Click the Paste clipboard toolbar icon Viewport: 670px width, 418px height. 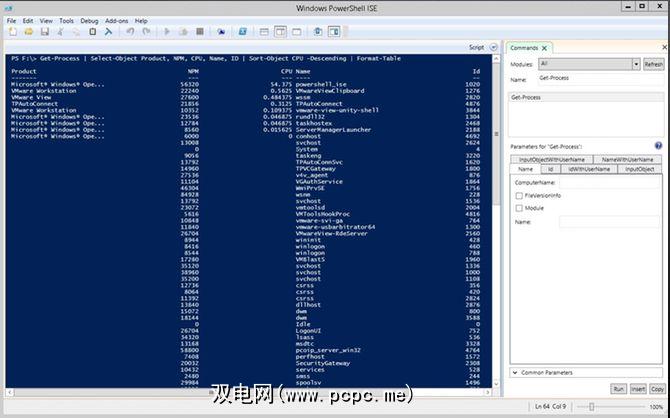[x=92, y=32]
